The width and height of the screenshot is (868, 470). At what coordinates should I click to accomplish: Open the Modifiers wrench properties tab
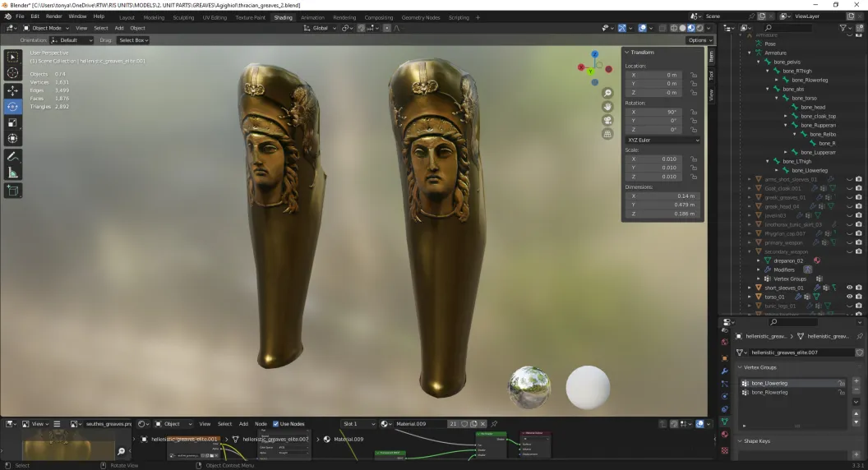[725, 371]
